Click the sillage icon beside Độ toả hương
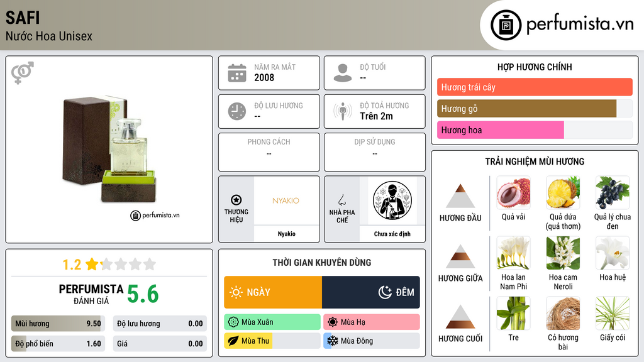The image size is (644, 362). pyautogui.click(x=343, y=111)
